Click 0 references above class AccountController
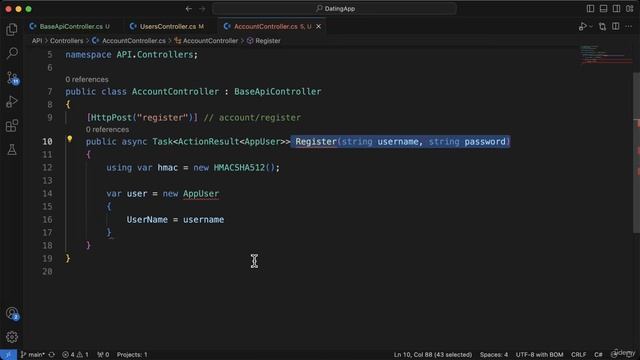Image resolution: width=640 pixels, height=360 pixels. (x=87, y=80)
